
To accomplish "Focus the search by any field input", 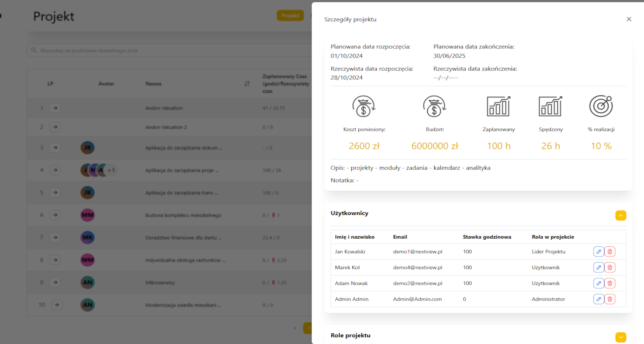I will (169, 50).
